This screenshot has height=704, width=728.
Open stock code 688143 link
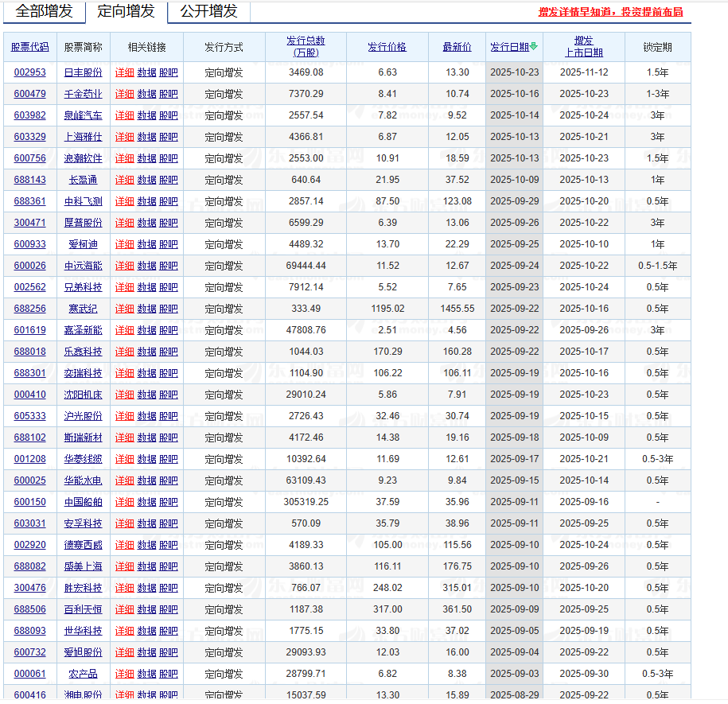pyautogui.click(x=29, y=180)
